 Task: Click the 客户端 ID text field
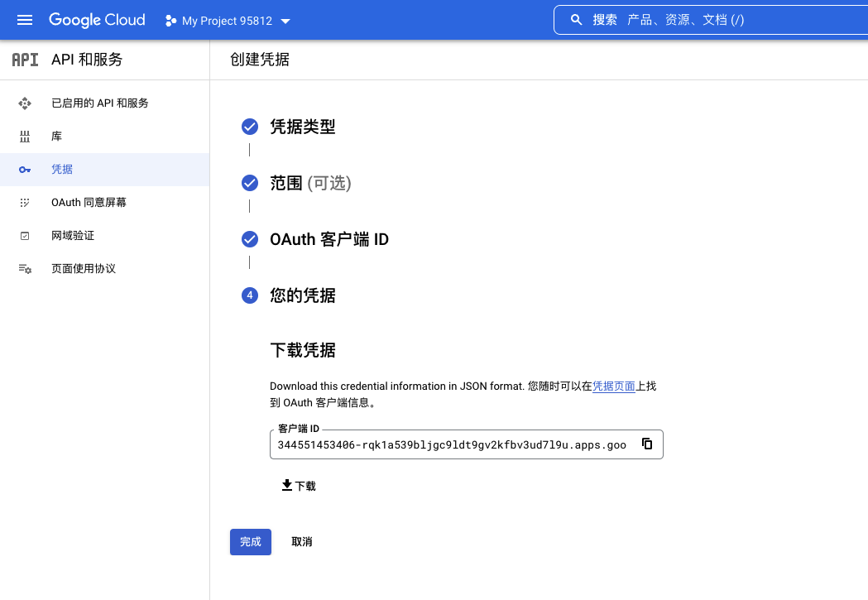(466, 444)
